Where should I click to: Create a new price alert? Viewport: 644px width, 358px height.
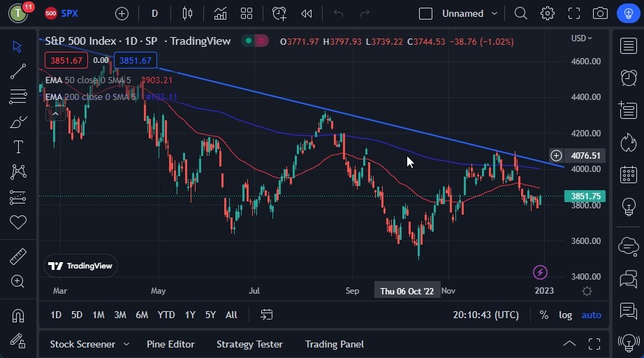(x=279, y=13)
